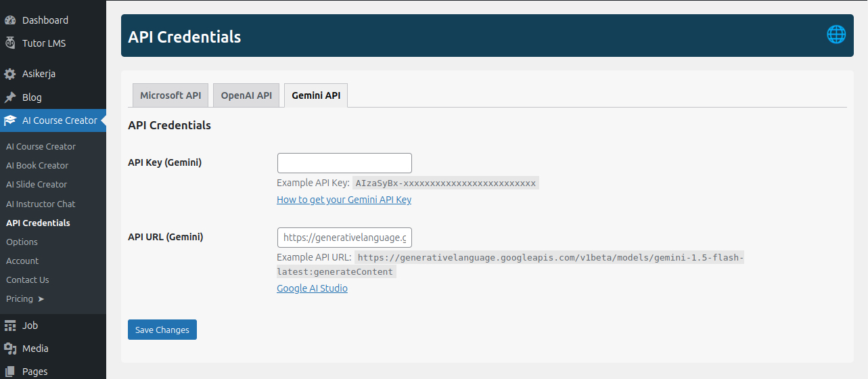Switch to the Microsoft API tab

[x=170, y=95]
